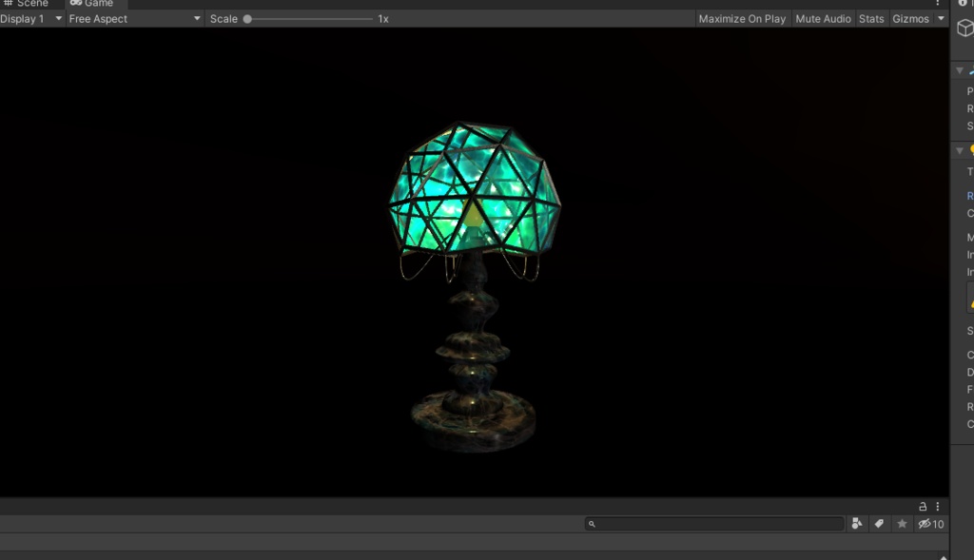Click the Stats button
Viewport: 974px width, 560px height.
coord(870,18)
